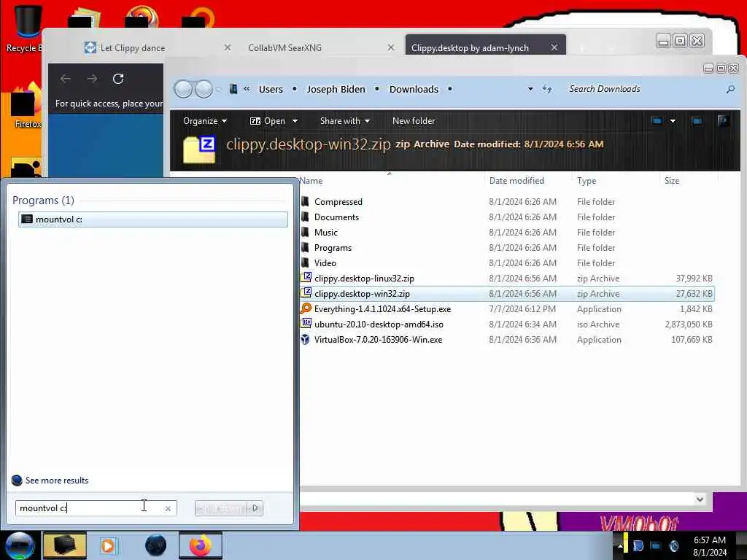Image resolution: width=747 pixels, height=560 pixels.
Task: Click the large zip file preview icon
Action: click(x=199, y=149)
